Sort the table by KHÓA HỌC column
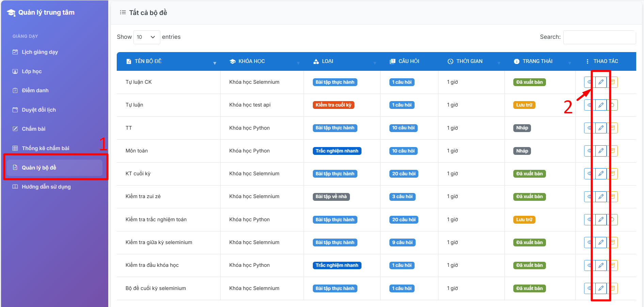644x307 pixels. click(x=252, y=61)
